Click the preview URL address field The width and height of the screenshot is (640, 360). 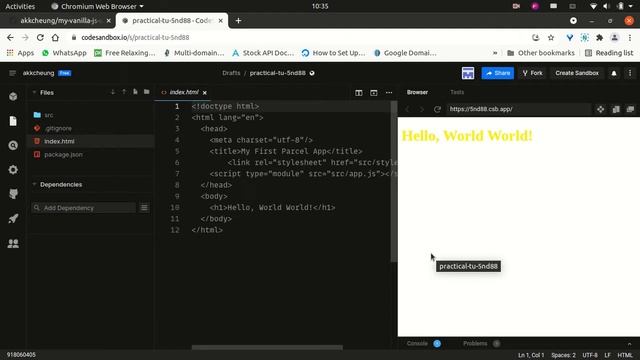click(x=518, y=109)
